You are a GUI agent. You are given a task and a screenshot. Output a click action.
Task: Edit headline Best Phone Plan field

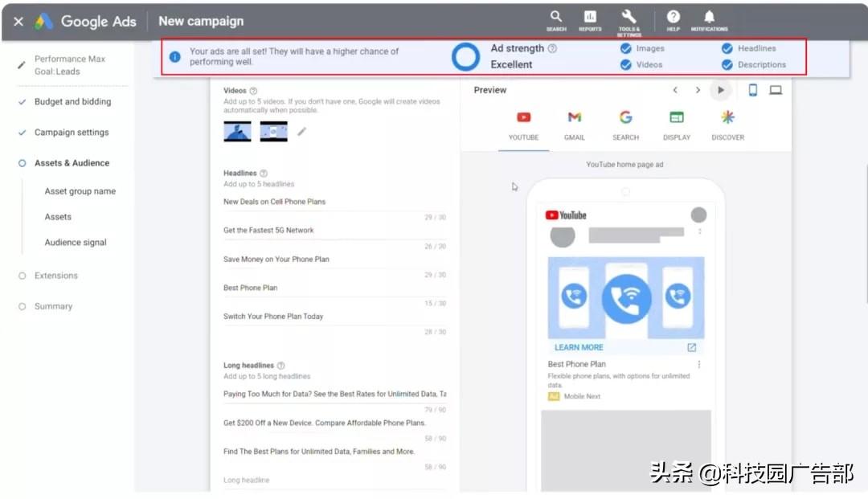click(x=334, y=288)
